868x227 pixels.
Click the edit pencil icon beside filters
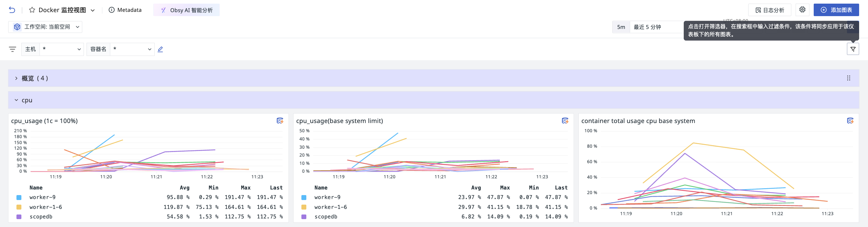[160, 49]
